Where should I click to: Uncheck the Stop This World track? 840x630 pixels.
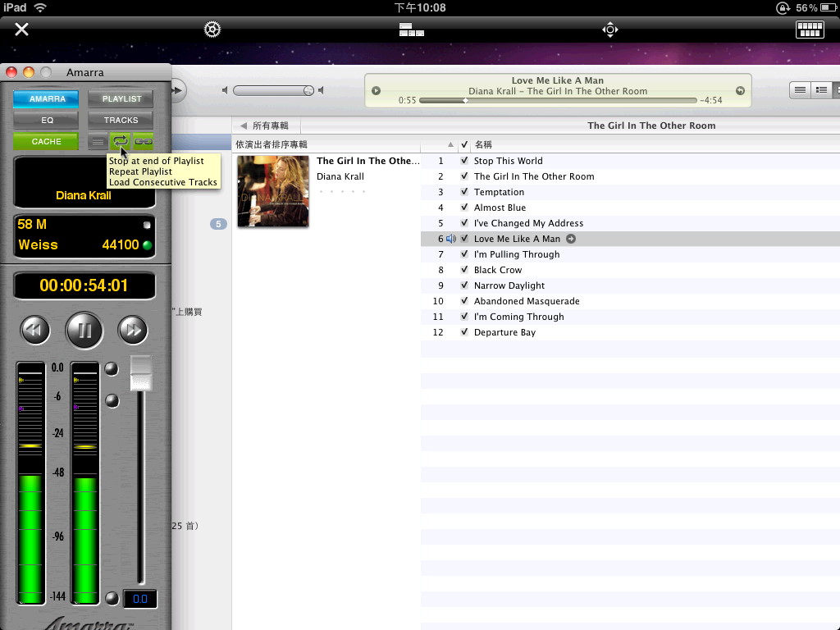click(464, 161)
